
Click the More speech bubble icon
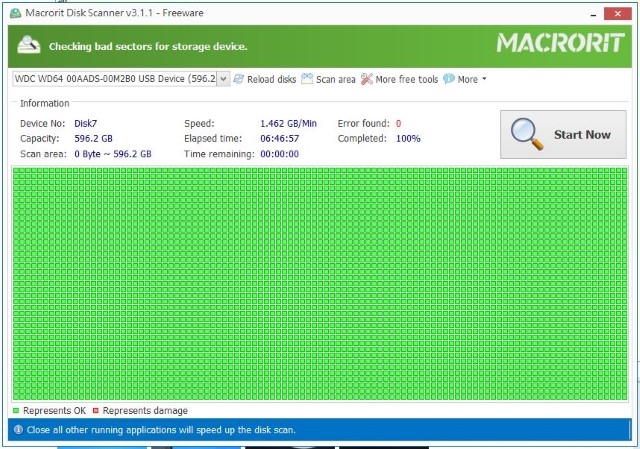coord(449,78)
